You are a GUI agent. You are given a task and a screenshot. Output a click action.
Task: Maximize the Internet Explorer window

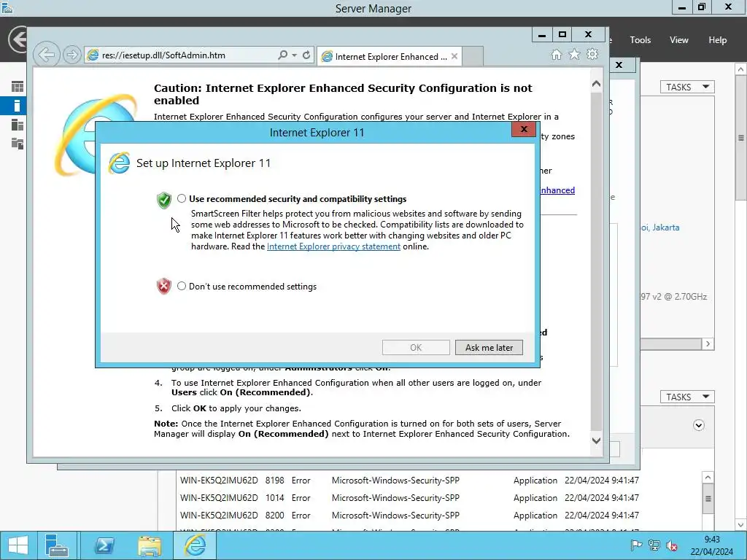tap(562, 35)
